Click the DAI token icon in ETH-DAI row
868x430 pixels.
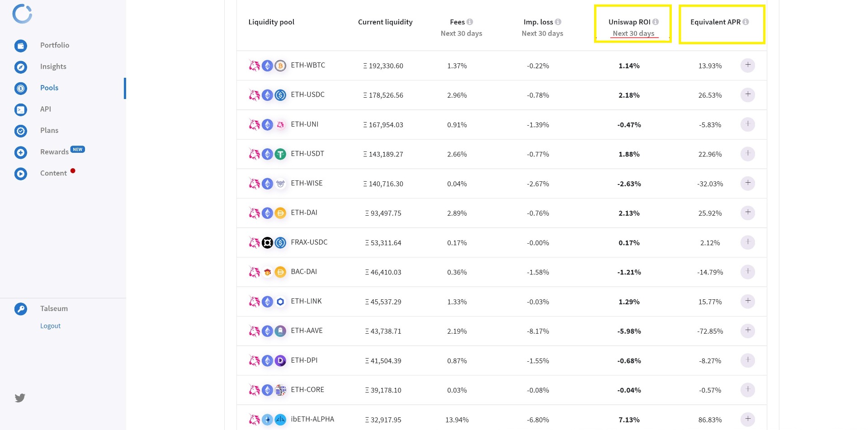280,213
